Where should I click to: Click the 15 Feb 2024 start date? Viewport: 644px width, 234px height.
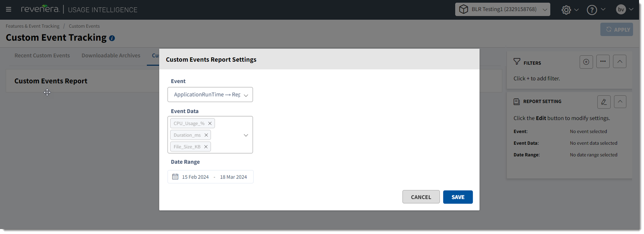click(195, 177)
